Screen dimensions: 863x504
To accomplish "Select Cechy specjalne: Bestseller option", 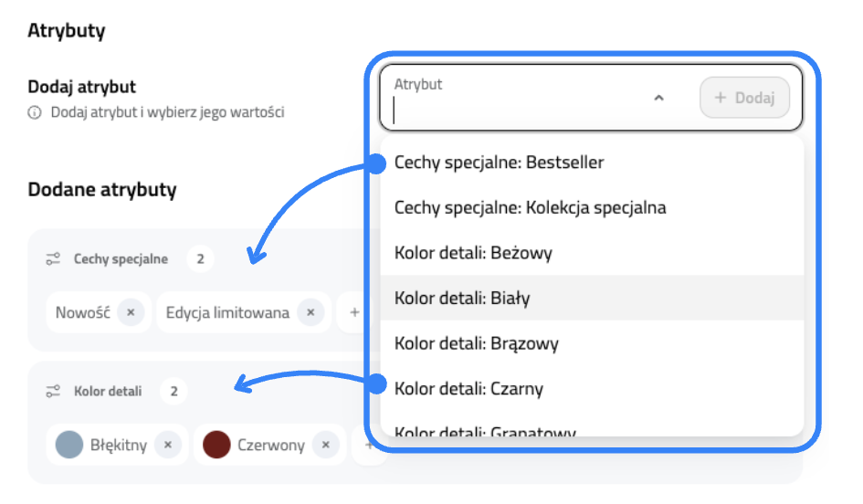I will [500, 163].
